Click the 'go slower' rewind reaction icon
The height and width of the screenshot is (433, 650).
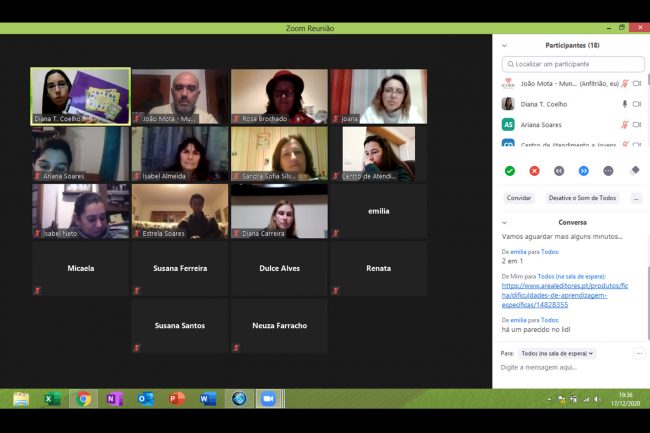(559, 171)
